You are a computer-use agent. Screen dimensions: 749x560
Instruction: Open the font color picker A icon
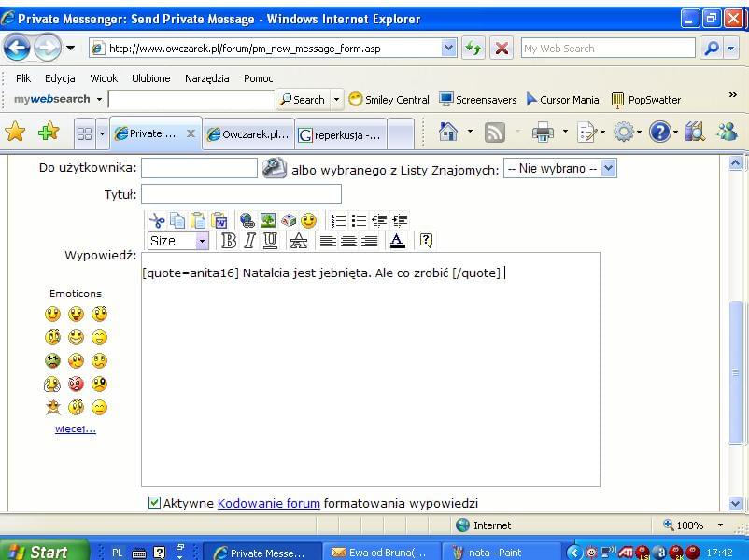(x=398, y=240)
